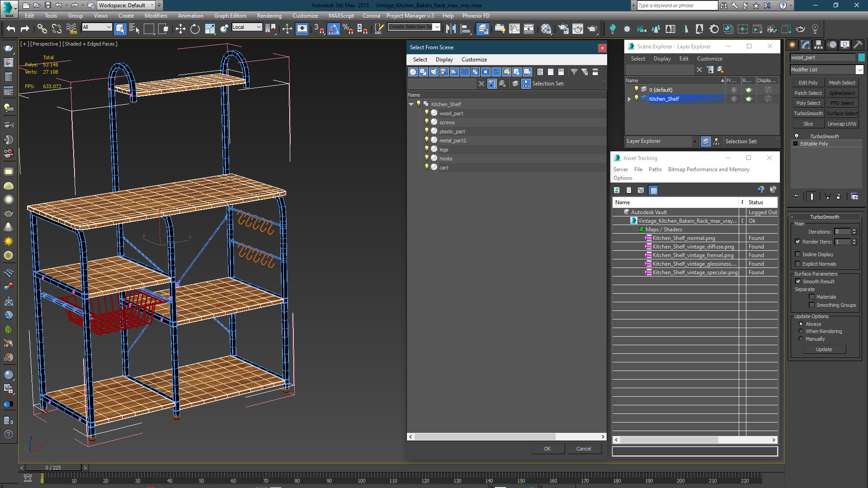Click Configure Modifier Sets icon

click(x=854, y=196)
